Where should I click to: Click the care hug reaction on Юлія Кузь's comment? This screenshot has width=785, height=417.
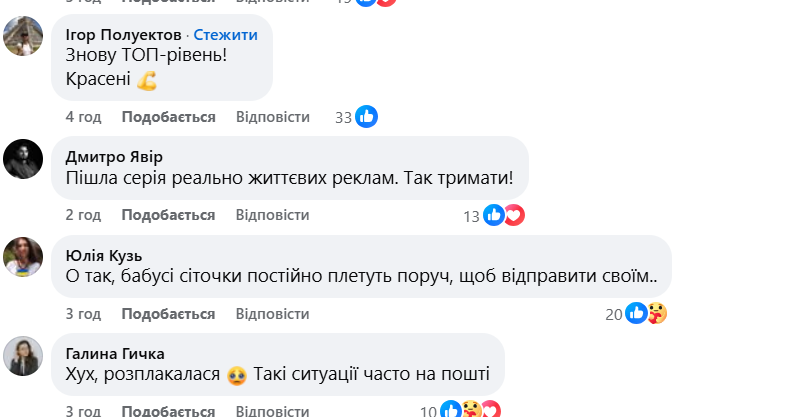tap(656, 314)
